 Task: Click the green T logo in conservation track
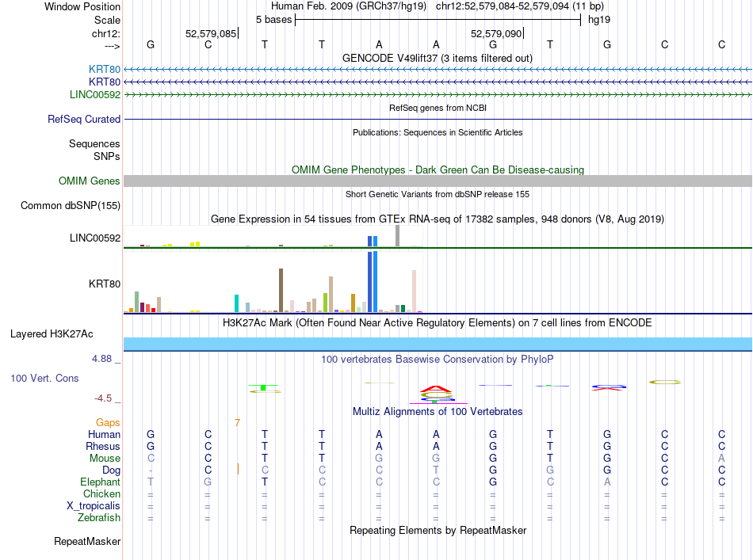[263, 387]
